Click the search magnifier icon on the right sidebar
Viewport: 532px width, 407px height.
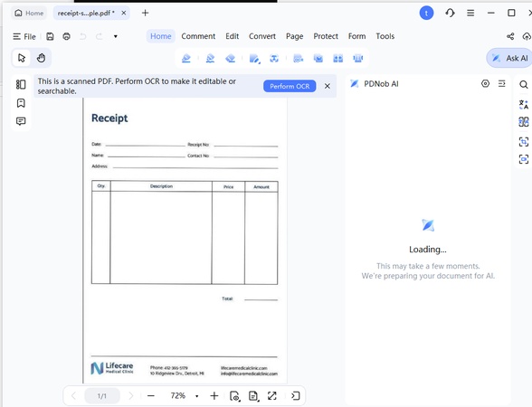[x=524, y=84]
